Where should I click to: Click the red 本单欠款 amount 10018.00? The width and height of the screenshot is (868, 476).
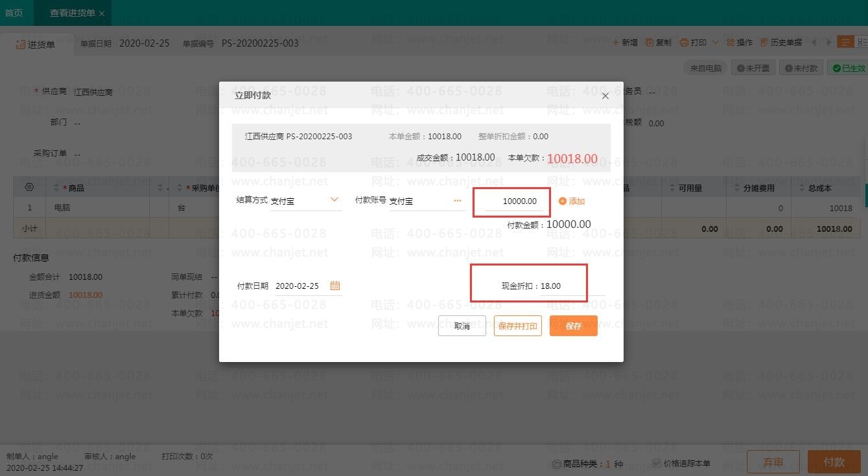572,159
